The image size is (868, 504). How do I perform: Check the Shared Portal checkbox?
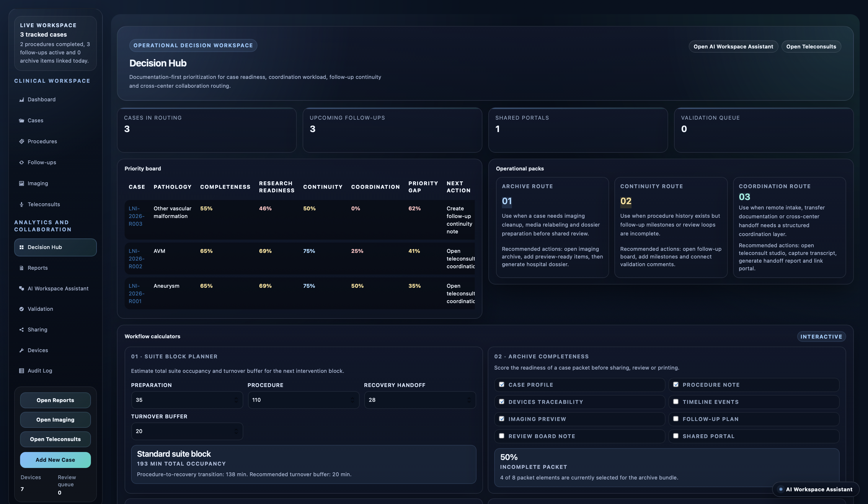point(676,436)
